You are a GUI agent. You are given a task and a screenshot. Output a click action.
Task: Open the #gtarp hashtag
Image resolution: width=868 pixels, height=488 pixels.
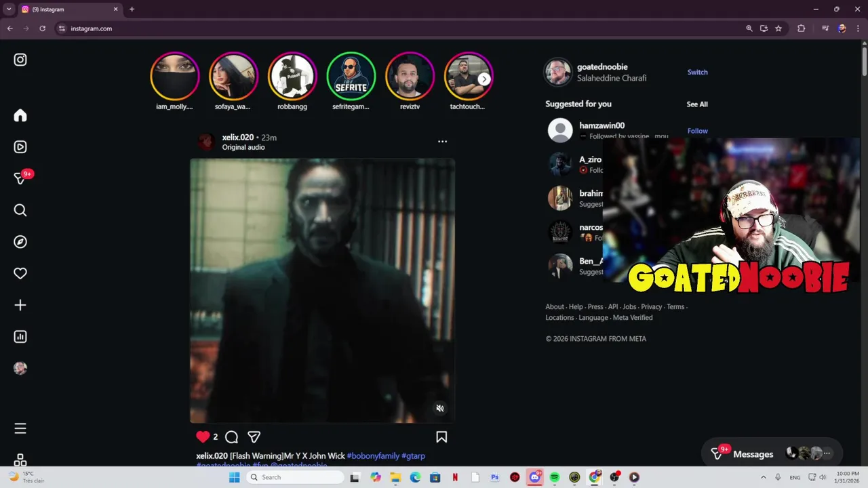(413, 455)
